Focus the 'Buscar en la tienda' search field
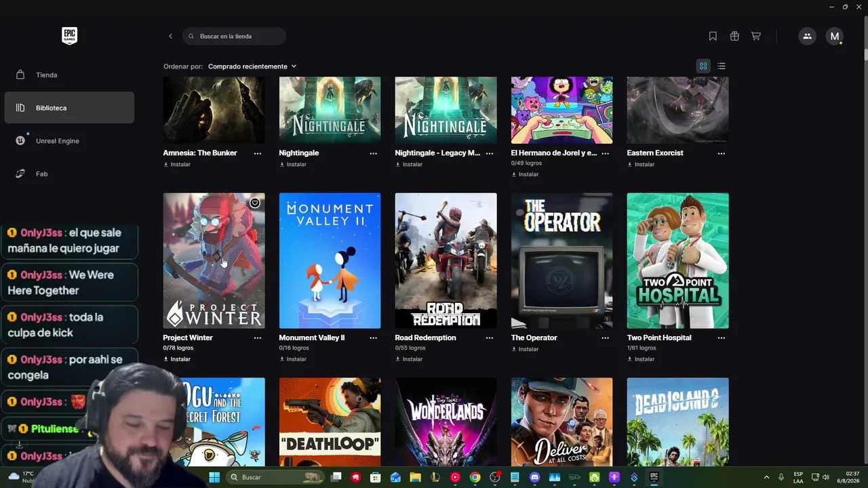This screenshot has width=868, height=488. pos(234,36)
